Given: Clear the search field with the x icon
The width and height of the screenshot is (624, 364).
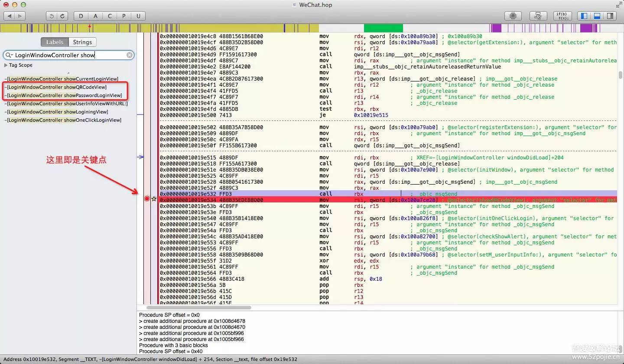Looking at the screenshot, I should coord(130,55).
